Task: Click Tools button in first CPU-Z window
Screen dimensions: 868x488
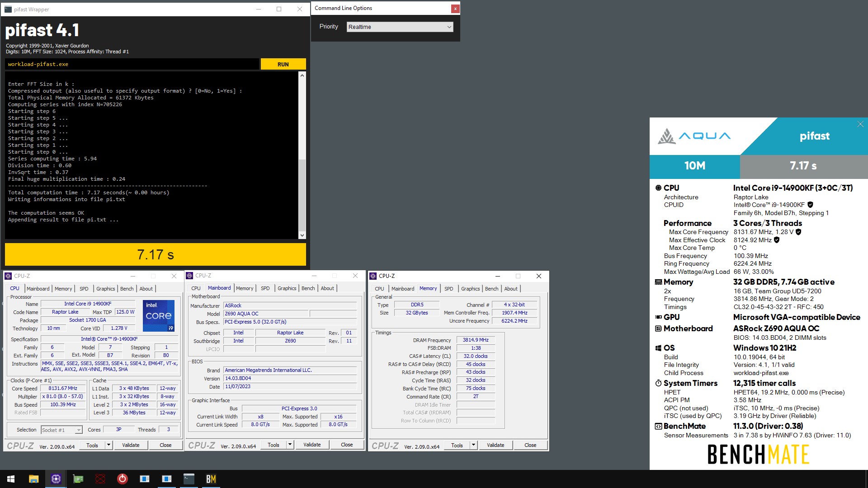Action: click(x=92, y=445)
